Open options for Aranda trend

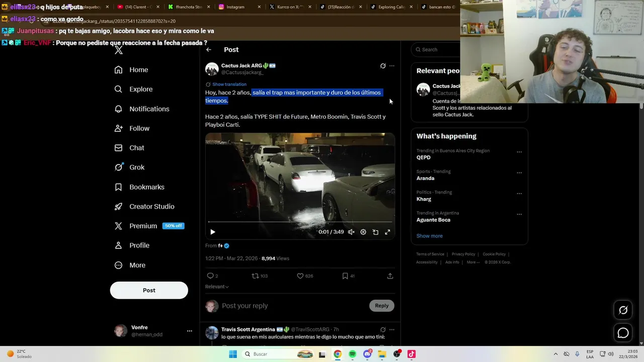click(x=519, y=172)
